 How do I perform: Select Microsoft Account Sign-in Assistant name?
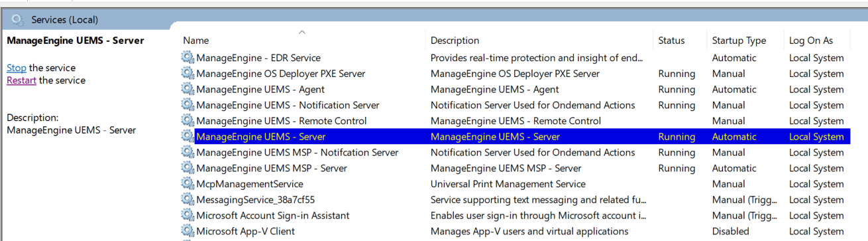tap(273, 216)
